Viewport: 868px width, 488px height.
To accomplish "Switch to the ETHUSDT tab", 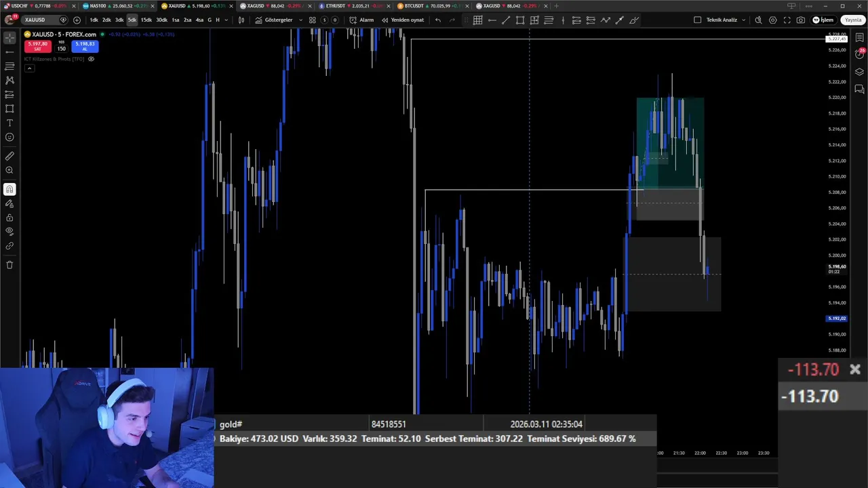I will click(x=353, y=6).
